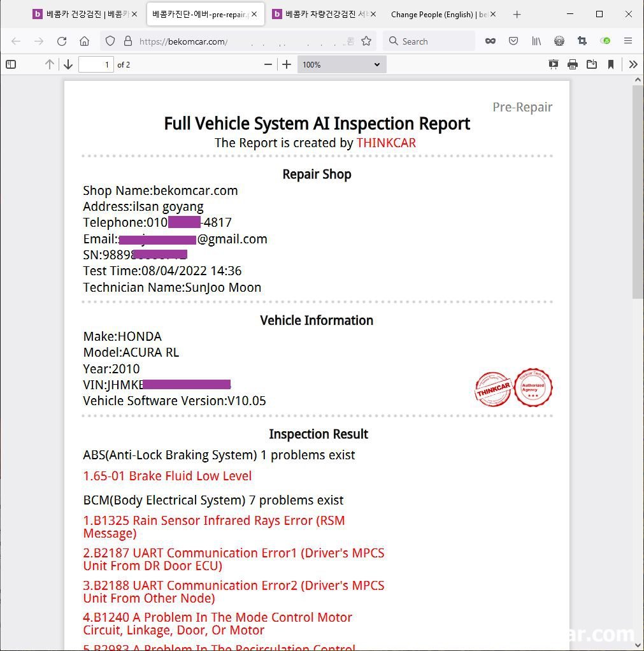
Task: Click 'Vehicle Software Version:V10.05' line
Action: 175,401
